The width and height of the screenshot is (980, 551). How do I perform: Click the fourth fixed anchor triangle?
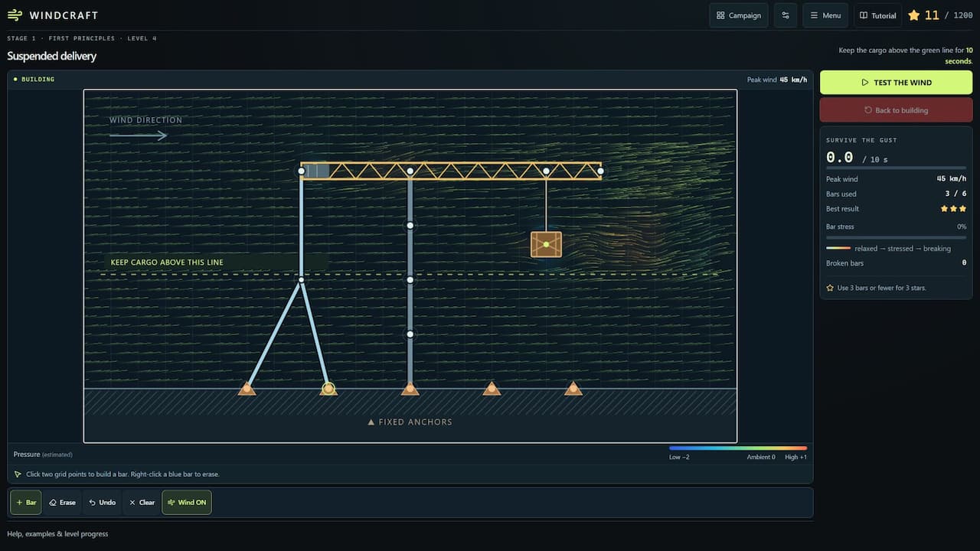click(492, 389)
